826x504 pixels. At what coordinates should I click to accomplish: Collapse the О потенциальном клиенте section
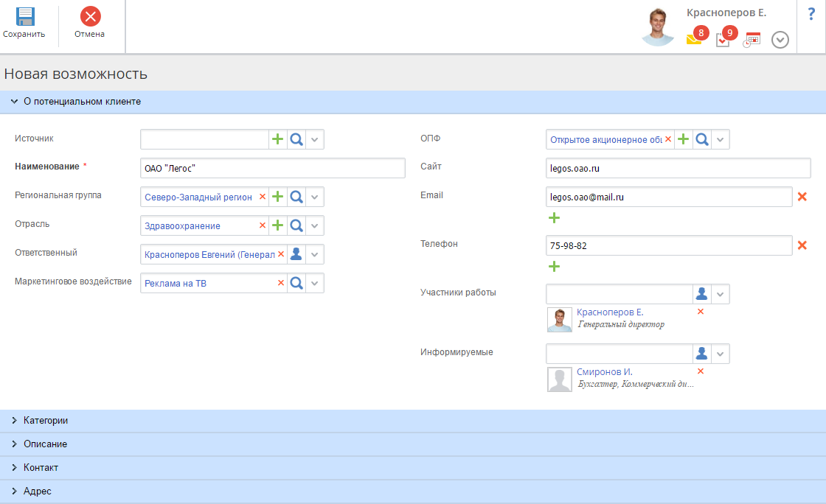click(x=81, y=102)
